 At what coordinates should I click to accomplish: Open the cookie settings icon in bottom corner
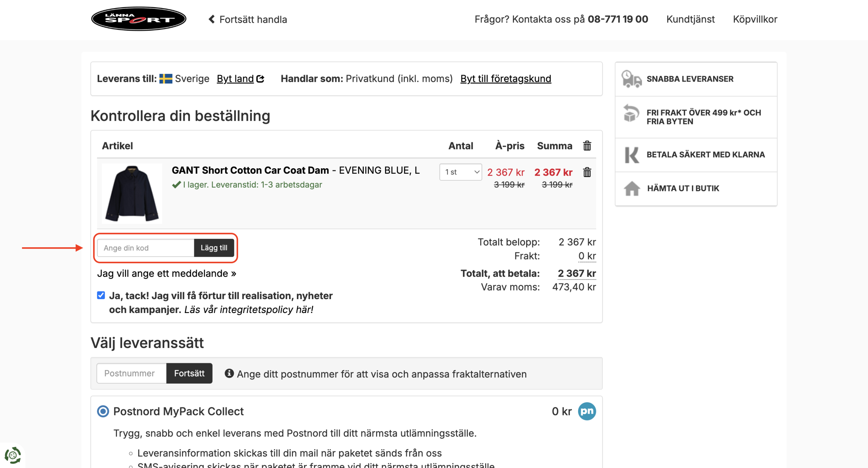click(x=13, y=455)
